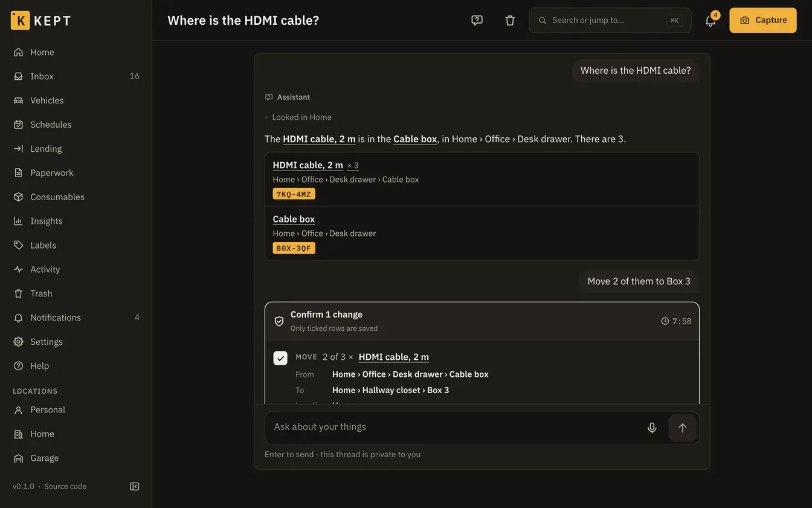Viewport: 812px width, 508px height.
Task: Open the Inbox section
Action: 76,76
